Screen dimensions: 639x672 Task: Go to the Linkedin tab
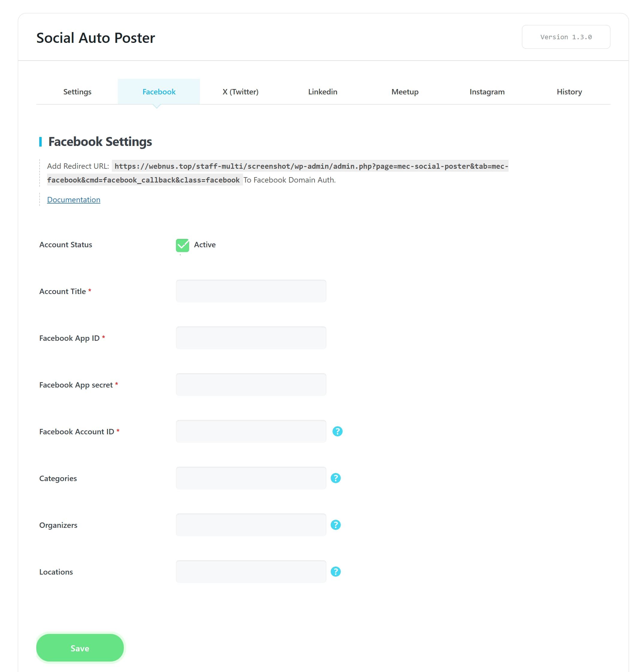point(322,92)
